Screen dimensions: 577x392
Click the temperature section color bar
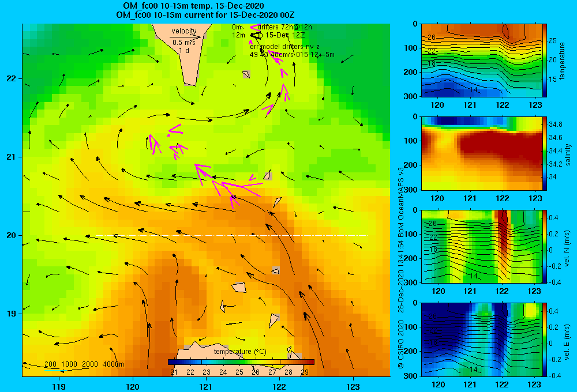click(x=545, y=61)
